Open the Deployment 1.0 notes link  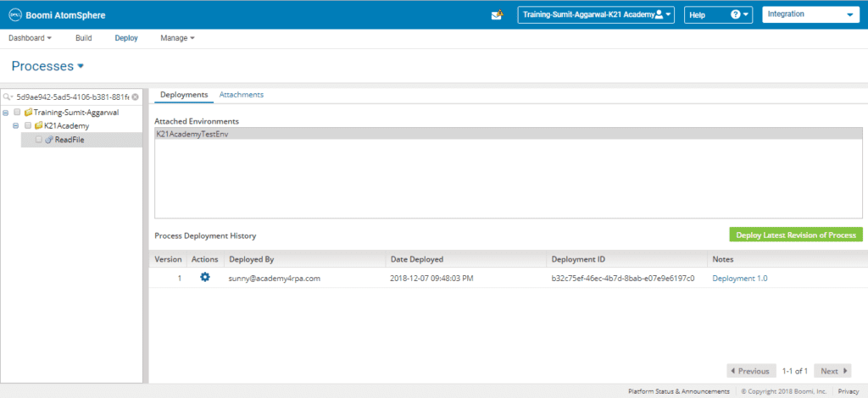739,279
